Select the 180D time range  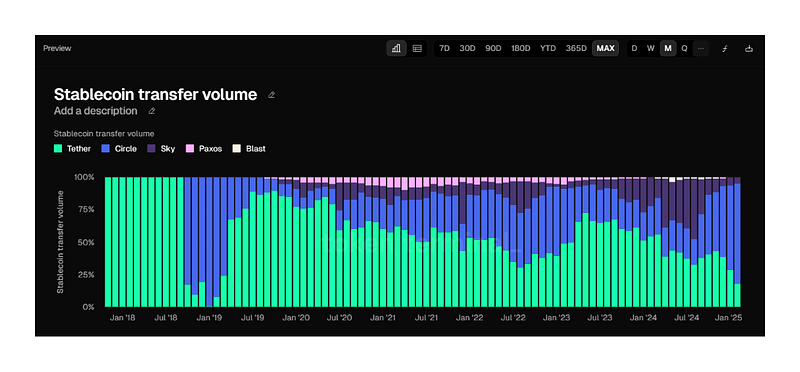(x=521, y=48)
